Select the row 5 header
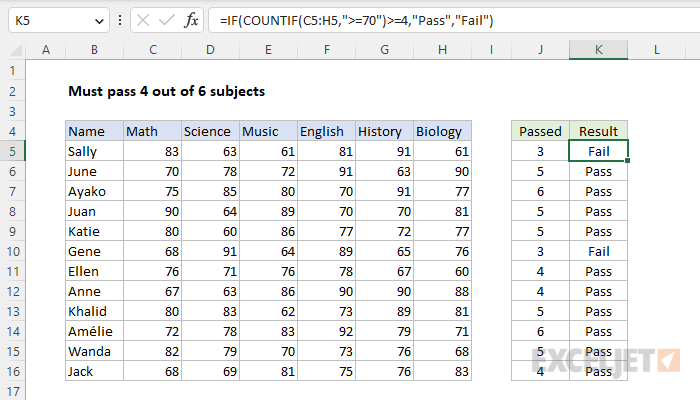This screenshot has height=400, width=700. pos(13,151)
